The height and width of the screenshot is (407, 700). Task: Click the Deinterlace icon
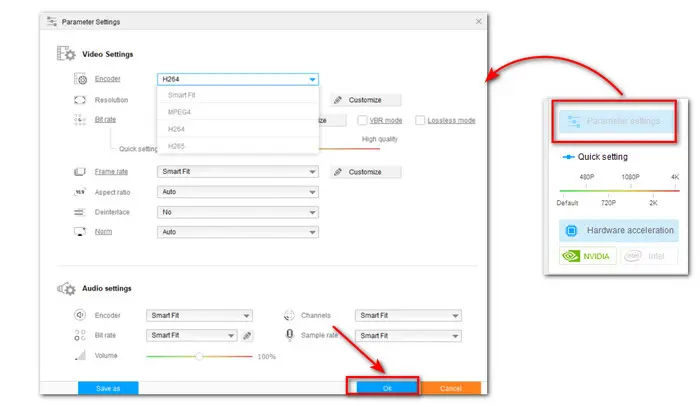coord(79,212)
